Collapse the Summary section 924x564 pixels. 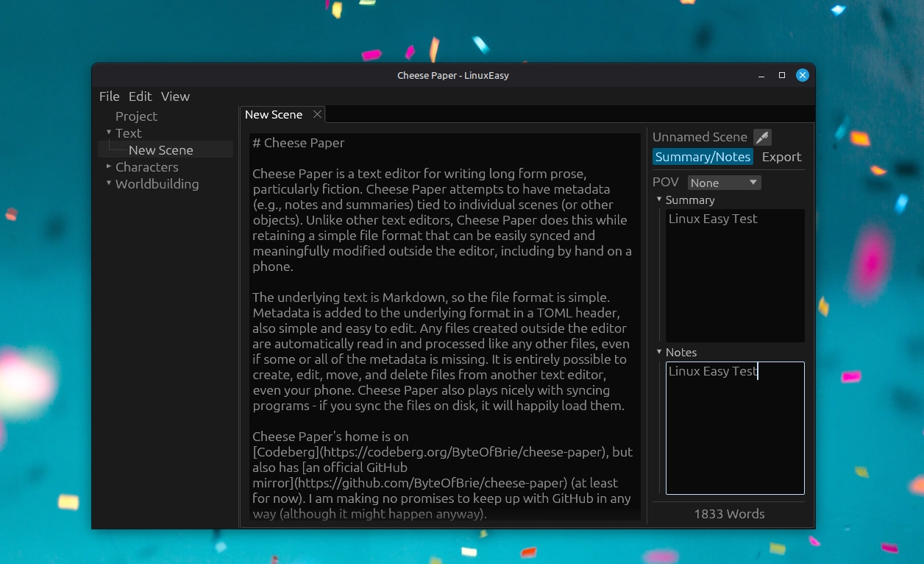(659, 199)
